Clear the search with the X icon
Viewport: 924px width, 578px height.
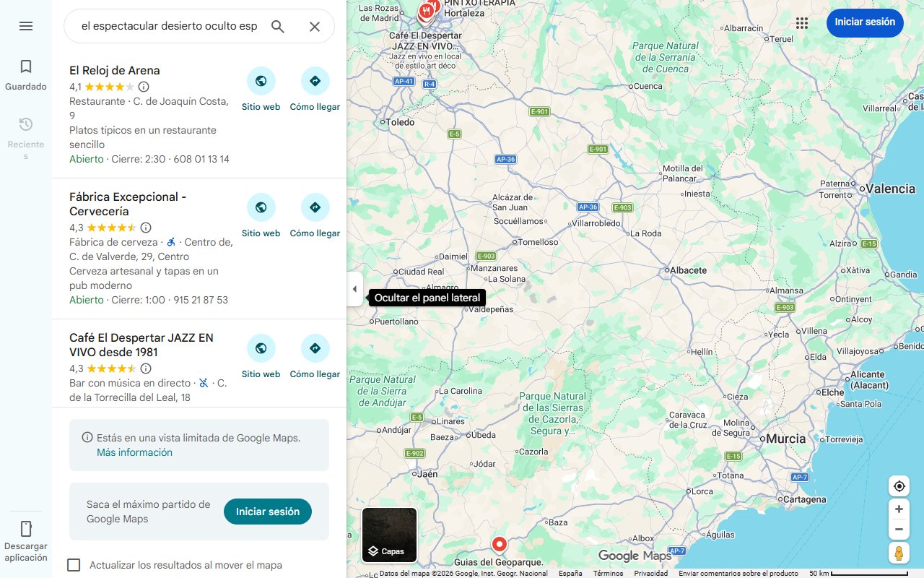click(x=315, y=27)
